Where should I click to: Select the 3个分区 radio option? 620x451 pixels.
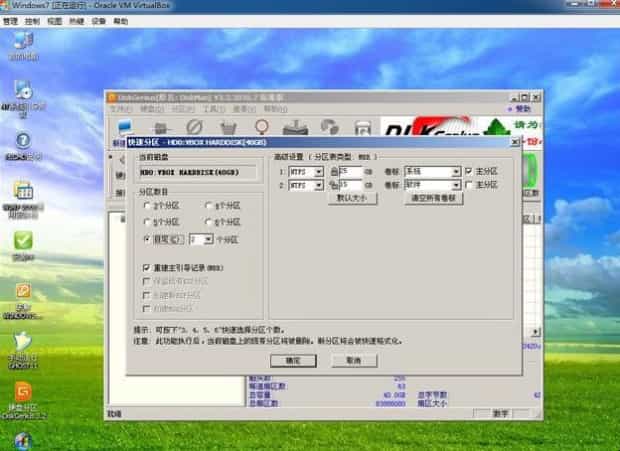[x=147, y=206]
